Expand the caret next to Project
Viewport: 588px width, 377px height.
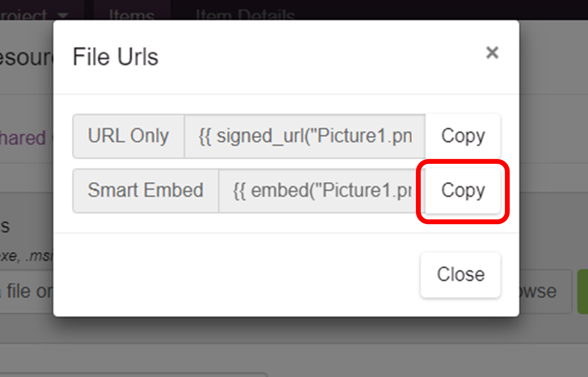tap(63, 15)
